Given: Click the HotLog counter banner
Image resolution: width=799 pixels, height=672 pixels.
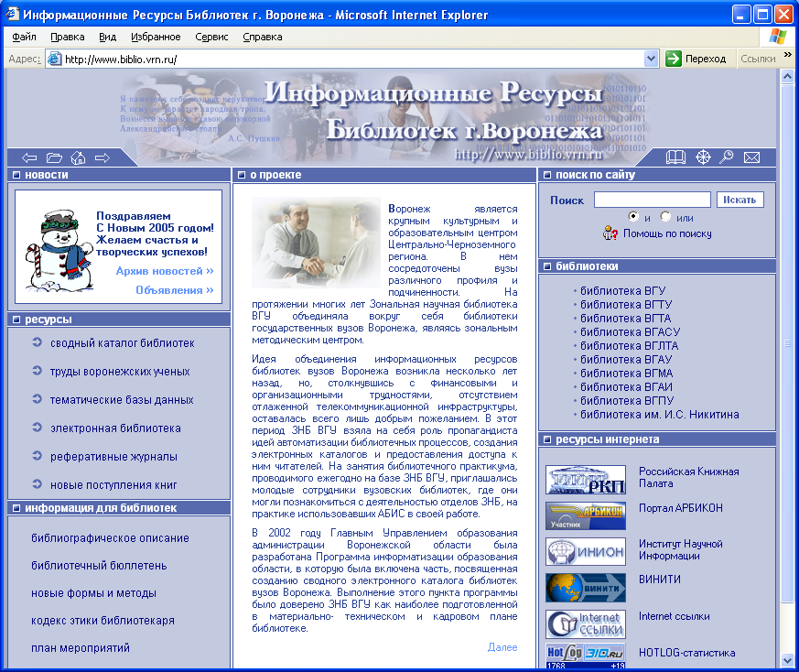Looking at the screenshot, I should click(586, 656).
